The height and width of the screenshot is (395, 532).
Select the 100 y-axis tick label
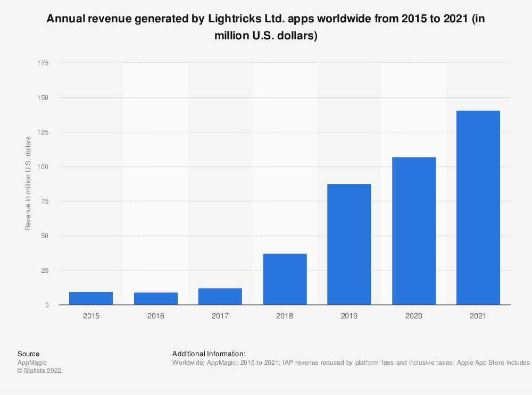click(x=43, y=167)
